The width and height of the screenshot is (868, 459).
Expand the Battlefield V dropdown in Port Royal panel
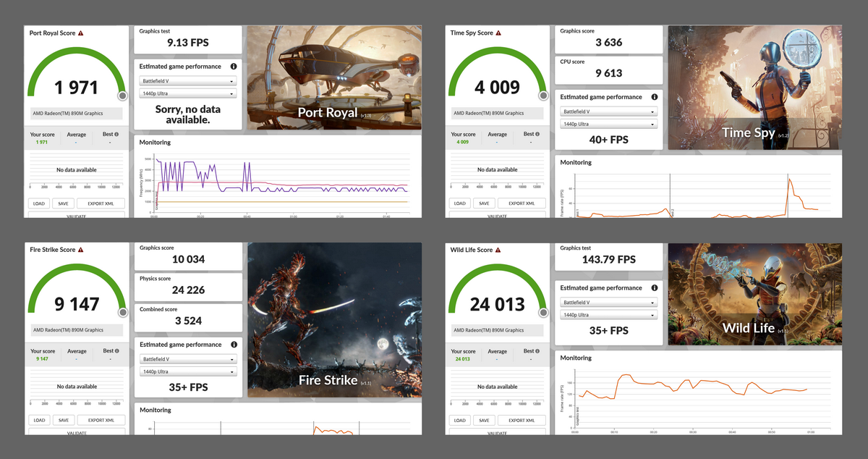pyautogui.click(x=188, y=81)
